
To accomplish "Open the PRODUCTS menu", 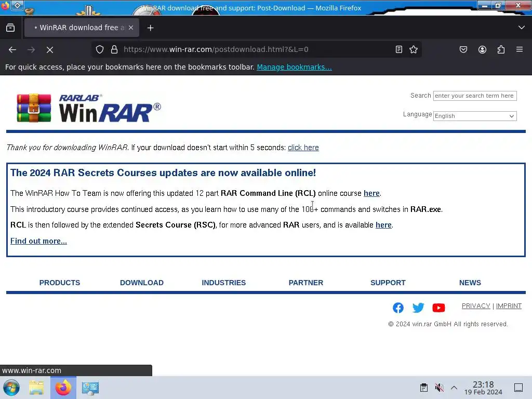I will click(60, 283).
